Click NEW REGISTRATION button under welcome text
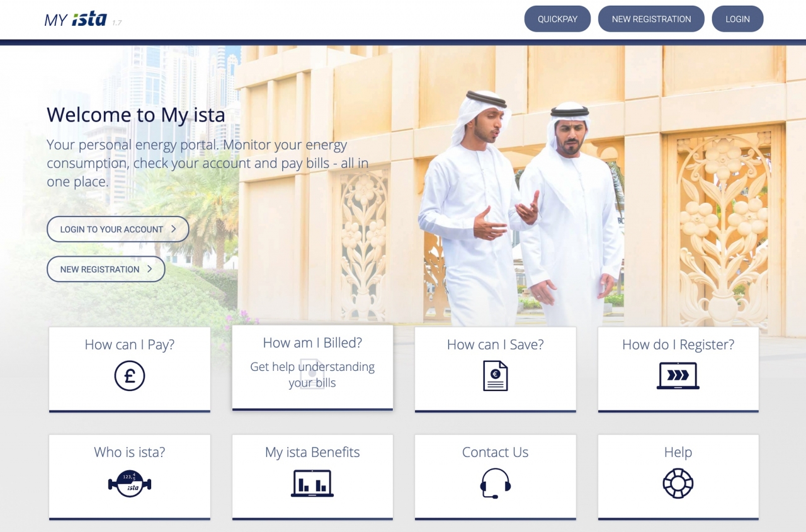This screenshot has height=532, width=806. point(106,269)
